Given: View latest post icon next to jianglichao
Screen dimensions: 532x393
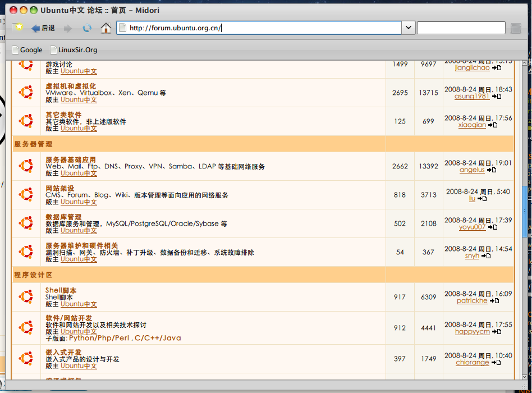Looking at the screenshot, I should [x=497, y=68].
